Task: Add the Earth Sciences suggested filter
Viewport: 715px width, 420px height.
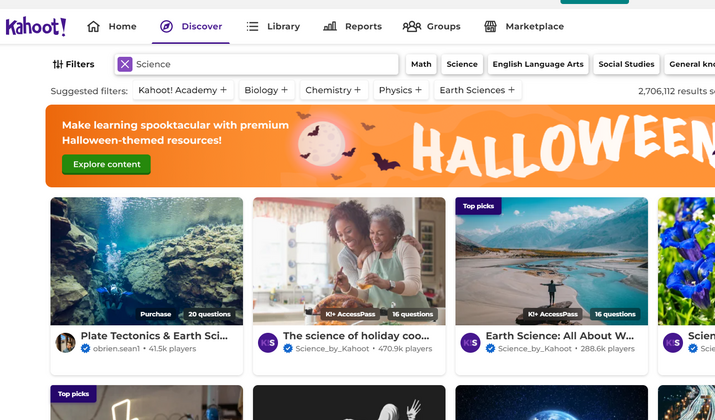Action: [x=477, y=90]
